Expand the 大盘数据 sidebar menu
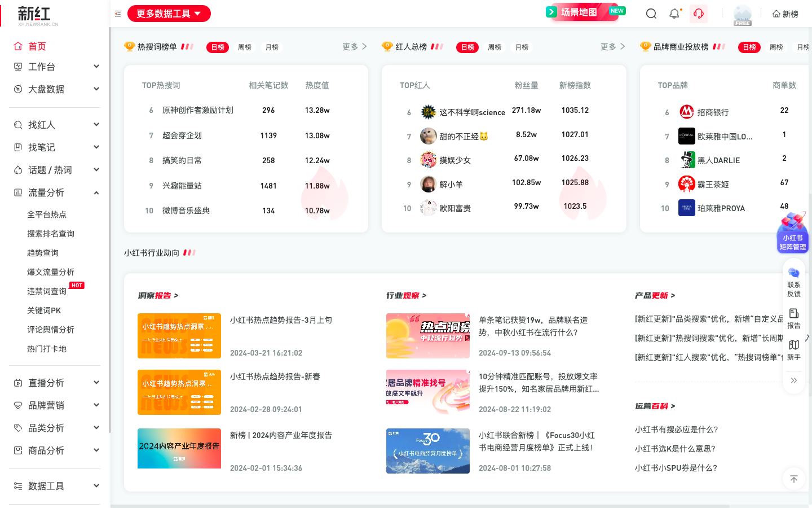The height and width of the screenshot is (508, 812). (55, 89)
